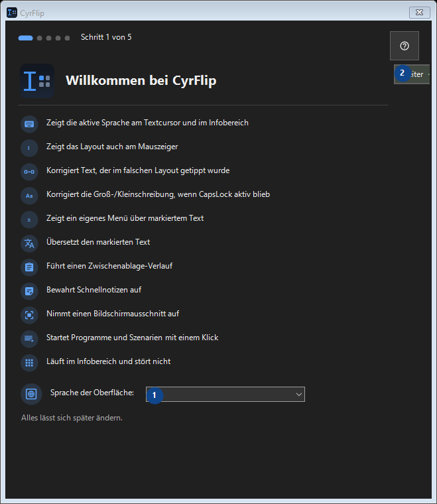The height and width of the screenshot is (504, 437).
Task: Click the text about Groß-/Kleinschreibung and CapsLock
Action: point(158,194)
